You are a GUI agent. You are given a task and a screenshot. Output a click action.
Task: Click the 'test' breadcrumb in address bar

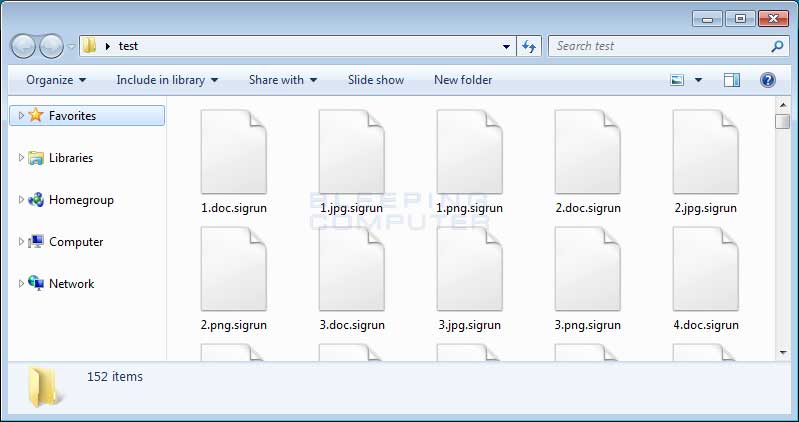point(128,46)
